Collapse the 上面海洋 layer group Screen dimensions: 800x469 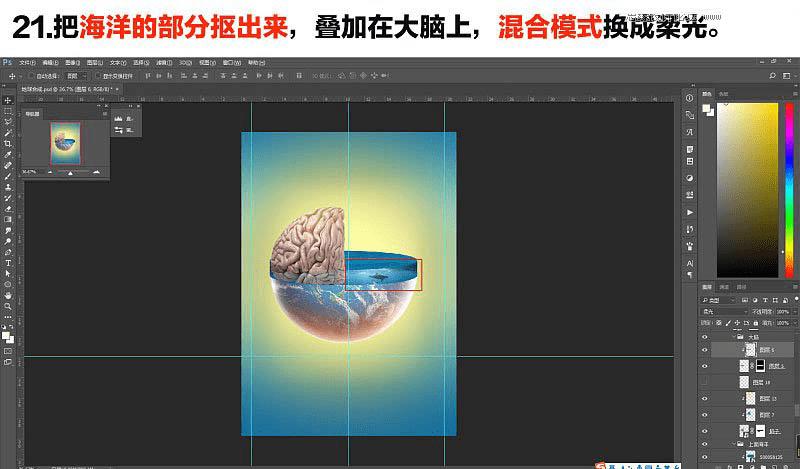tap(734, 444)
